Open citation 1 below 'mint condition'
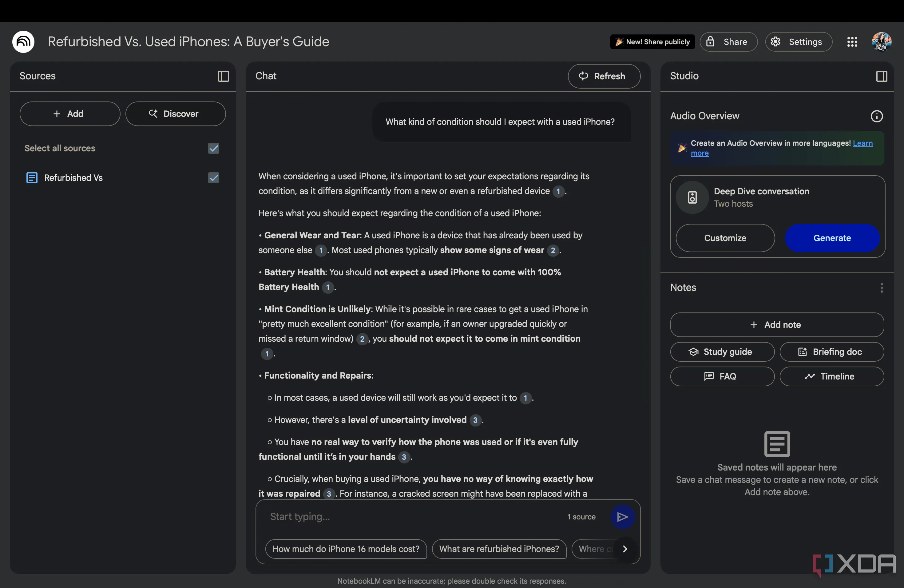904x588 pixels. pyautogui.click(x=267, y=354)
